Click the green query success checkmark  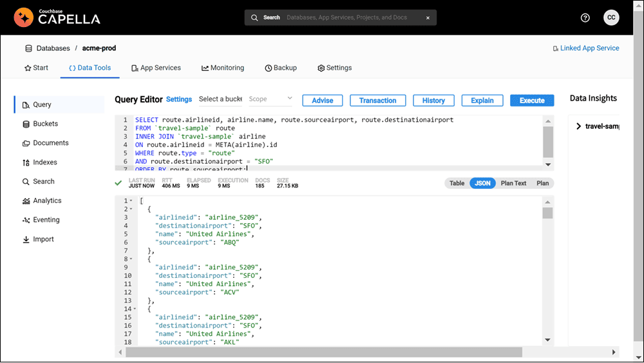(118, 183)
